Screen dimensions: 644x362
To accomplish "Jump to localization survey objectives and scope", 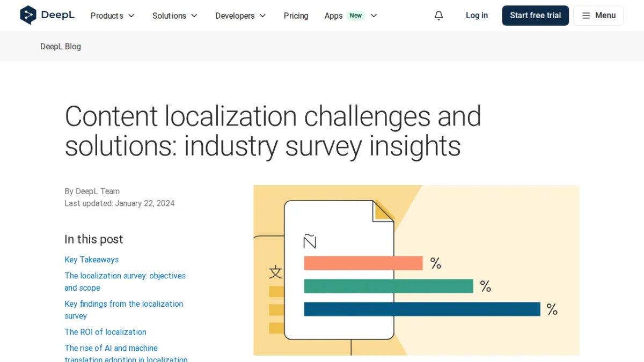I will pyautogui.click(x=125, y=282).
